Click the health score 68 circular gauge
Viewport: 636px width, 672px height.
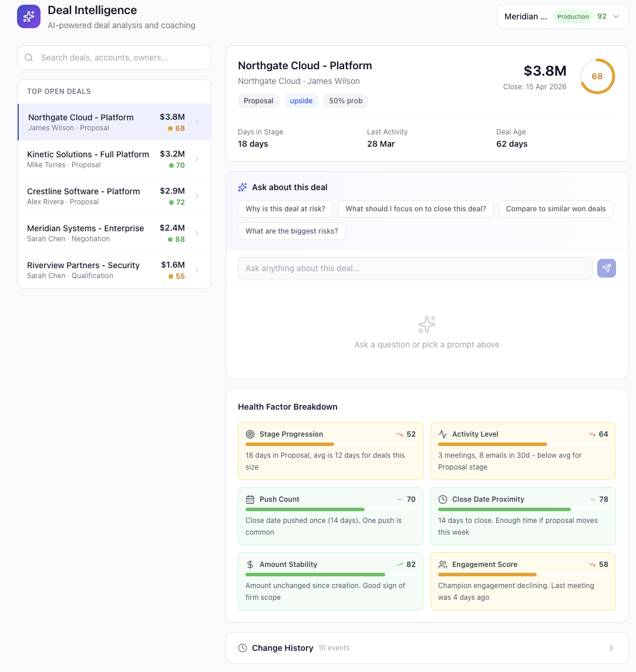coord(597,76)
